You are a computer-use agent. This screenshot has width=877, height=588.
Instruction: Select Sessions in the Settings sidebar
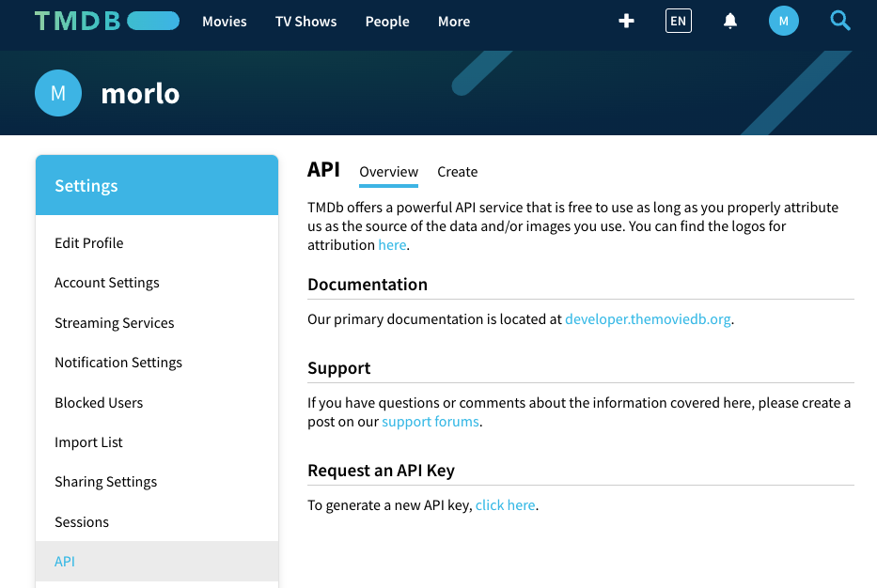coord(81,521)
